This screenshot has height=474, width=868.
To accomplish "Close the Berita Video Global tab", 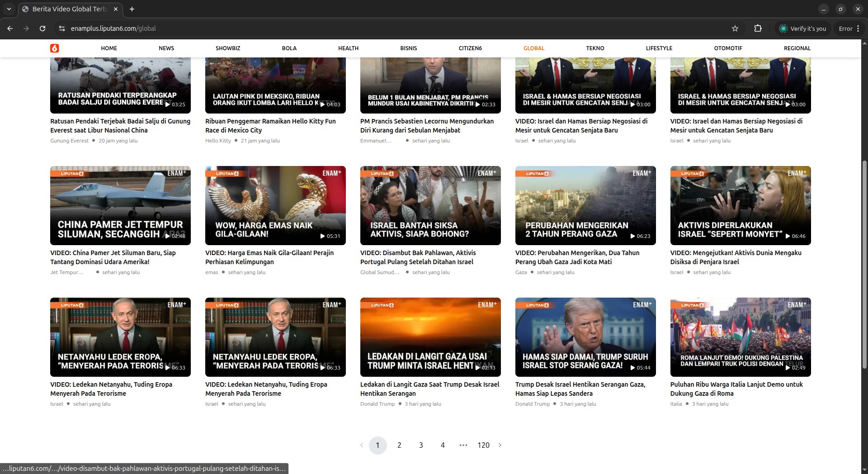I will tap(116, 9).
